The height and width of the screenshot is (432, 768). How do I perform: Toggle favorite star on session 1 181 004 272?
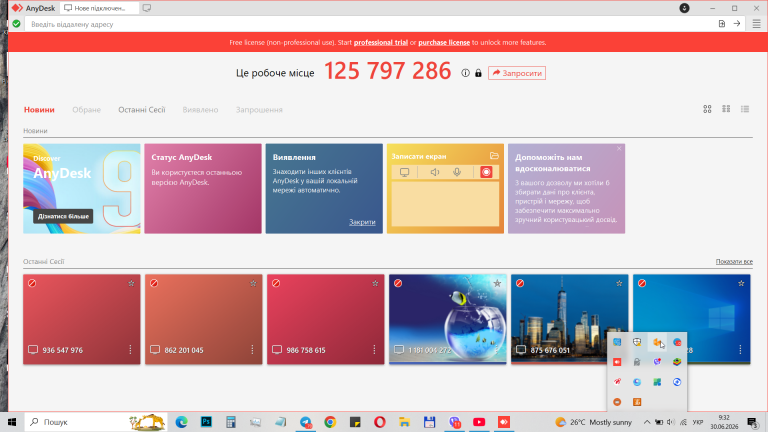[x=497, y=283]
